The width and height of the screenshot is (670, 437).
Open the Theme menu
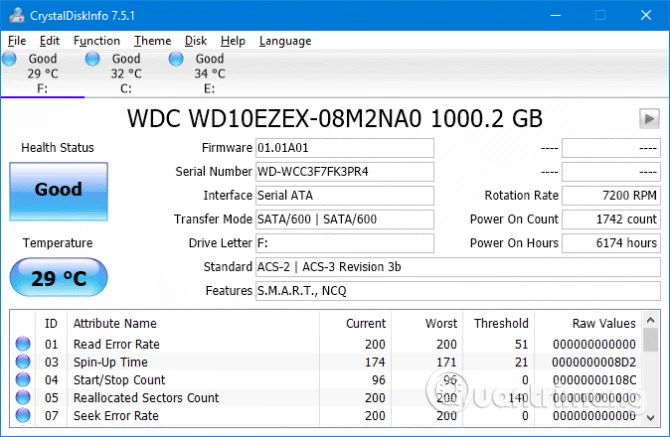(153, 41)
